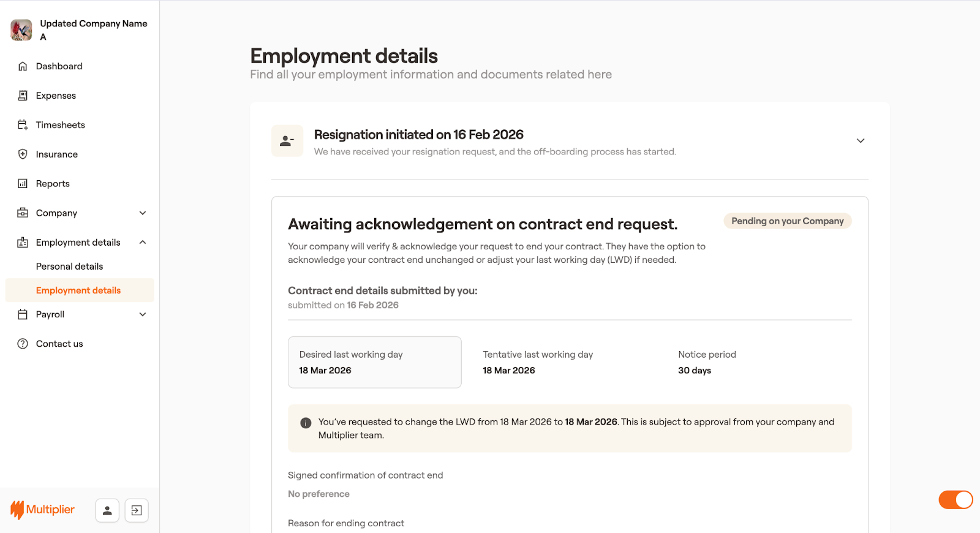Click the info icon in LWD notice
The height and width of the screenshot is (533, 980).
306,423
